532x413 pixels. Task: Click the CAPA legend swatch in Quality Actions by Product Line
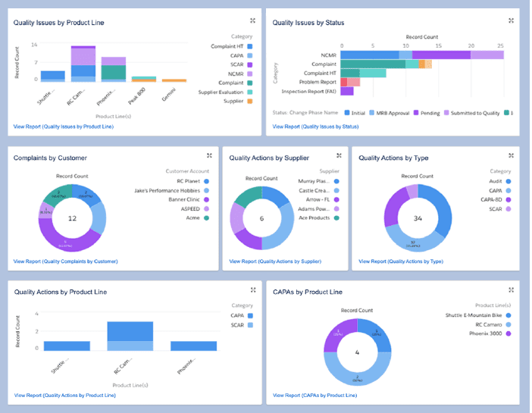click(x=250, y=315)
